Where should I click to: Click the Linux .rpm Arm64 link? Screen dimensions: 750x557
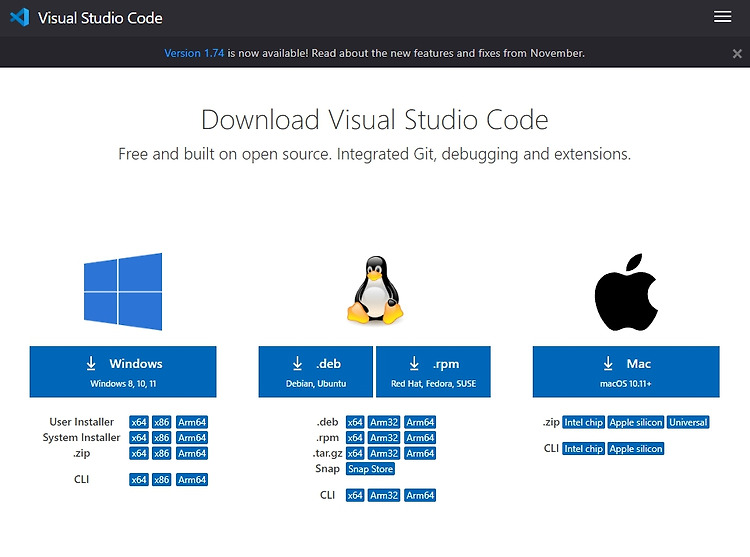420,437
